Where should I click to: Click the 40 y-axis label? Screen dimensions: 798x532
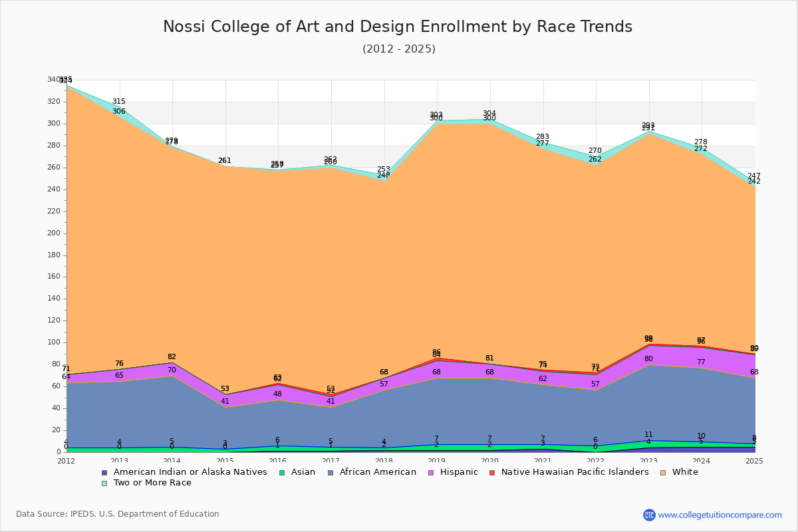(56, 408)
